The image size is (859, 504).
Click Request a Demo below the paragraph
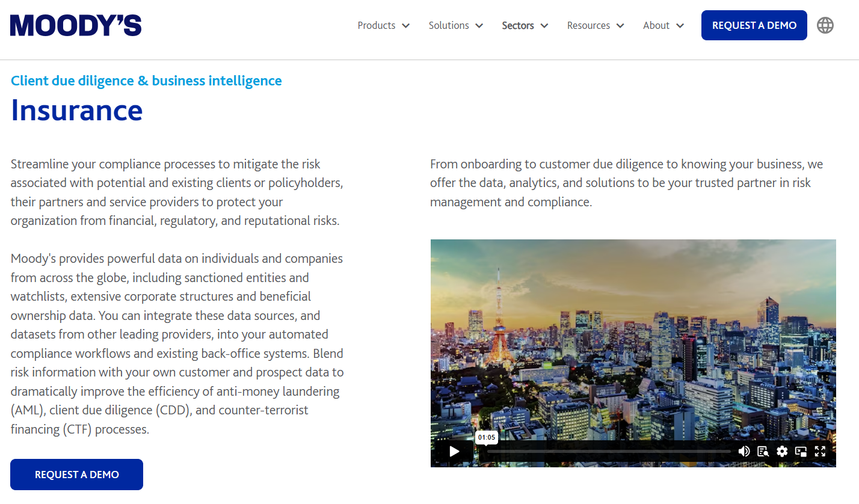(x=76, y=475)
